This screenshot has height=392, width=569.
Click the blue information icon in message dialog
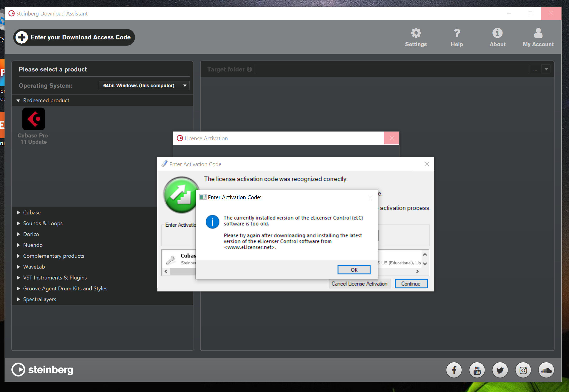click(x=212, y=221)
